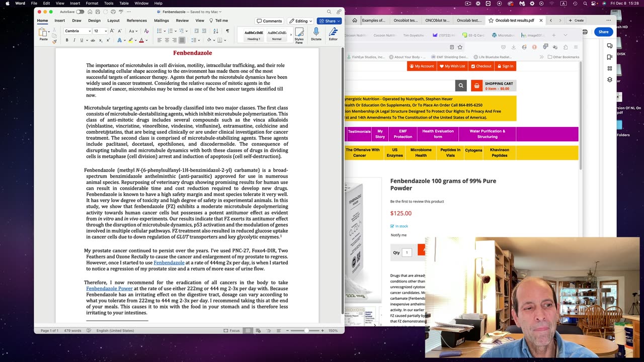This screenshot has width=644, height=362.
Task: Click the Share button in Word
Action: (329, 21)
